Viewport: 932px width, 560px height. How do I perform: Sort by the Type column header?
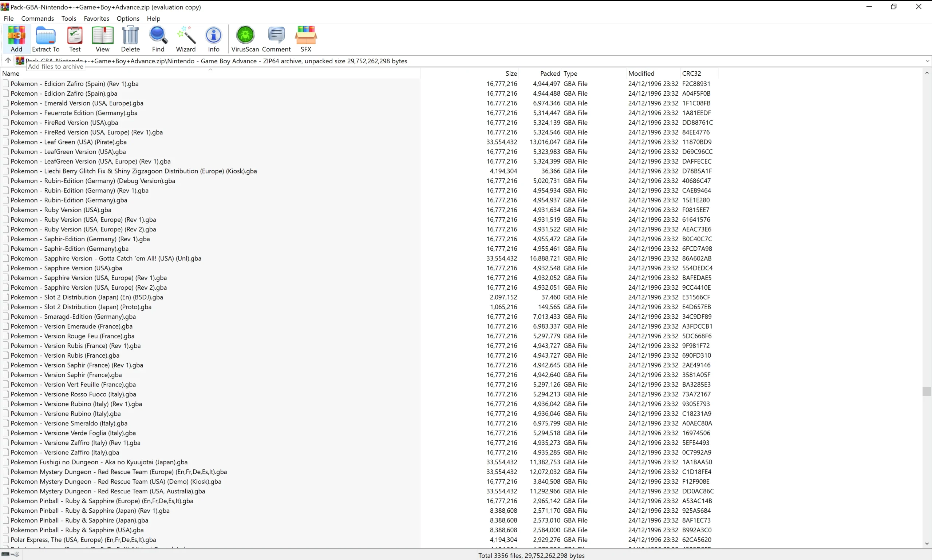click(594, 73)
